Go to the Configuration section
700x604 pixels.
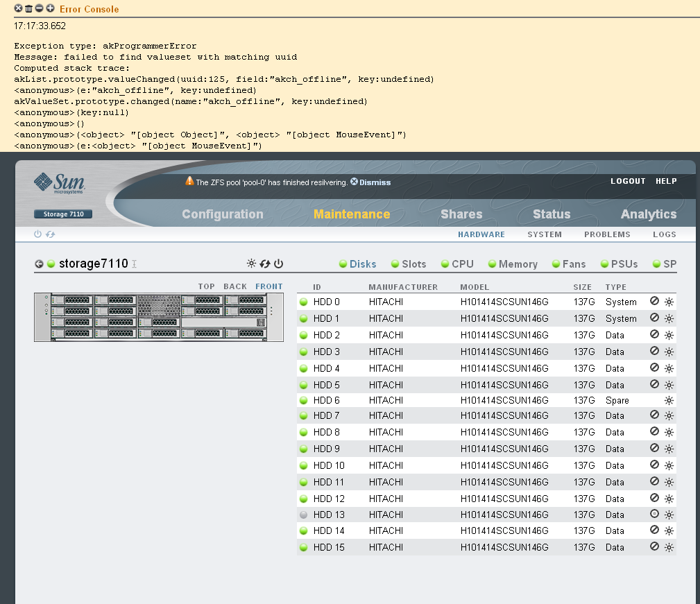222,214
